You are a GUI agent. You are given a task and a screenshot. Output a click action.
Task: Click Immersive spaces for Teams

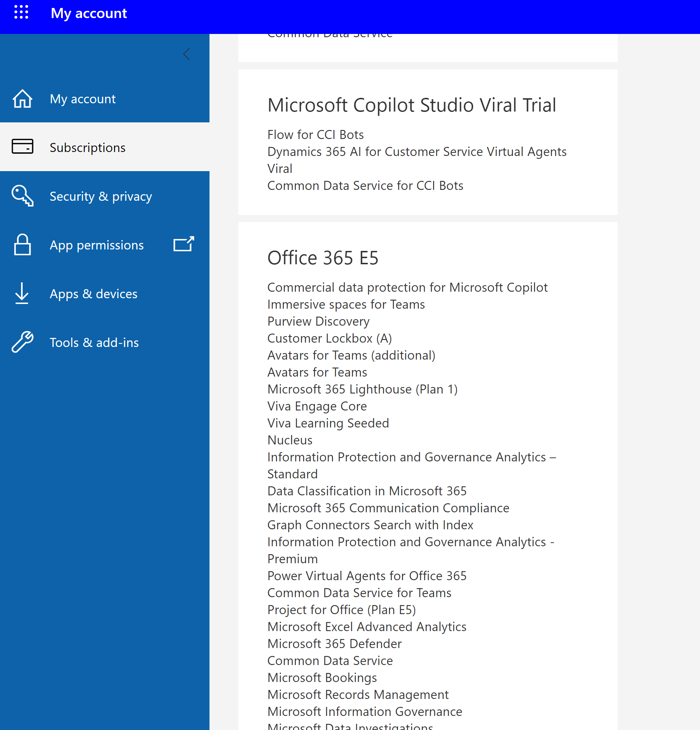coord(346,304)
